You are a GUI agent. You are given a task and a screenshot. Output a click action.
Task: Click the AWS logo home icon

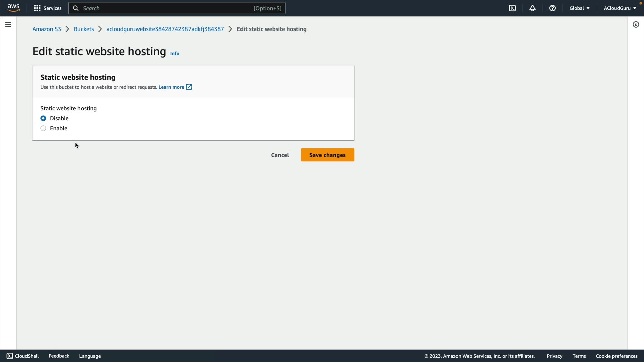coord(13,8)
